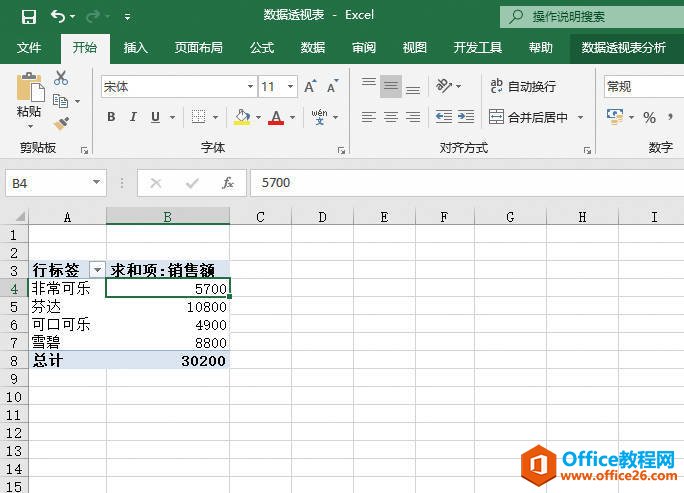This screenshot has width=684, height=493.
Task: Increase font size with large A icon
Action: pos(310,86)
